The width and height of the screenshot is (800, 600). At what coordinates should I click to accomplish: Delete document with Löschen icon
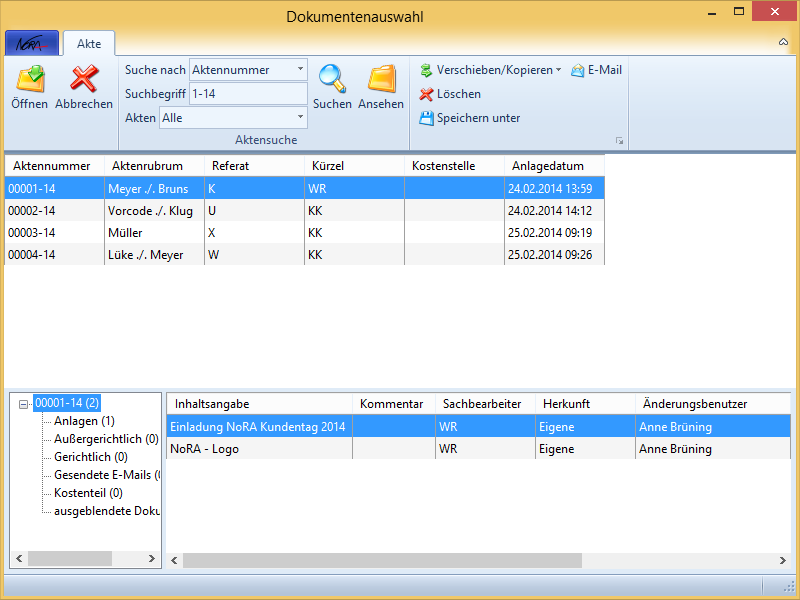point(427,94)
